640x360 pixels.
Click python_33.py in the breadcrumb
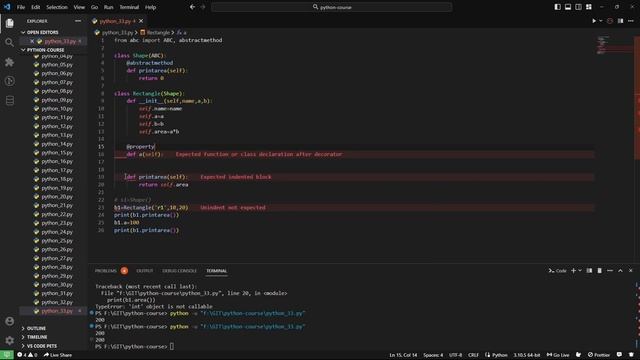pyautogui.click(x=117, y=32)
